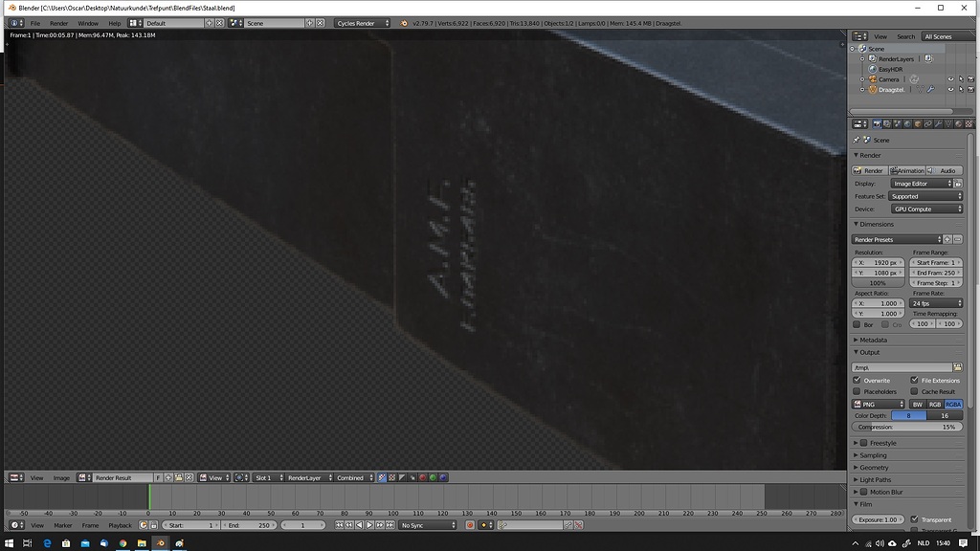Open the Render Presets dropdown
Image resolution: width=980 pixels, height=551 pixels.
click(896, 239)
